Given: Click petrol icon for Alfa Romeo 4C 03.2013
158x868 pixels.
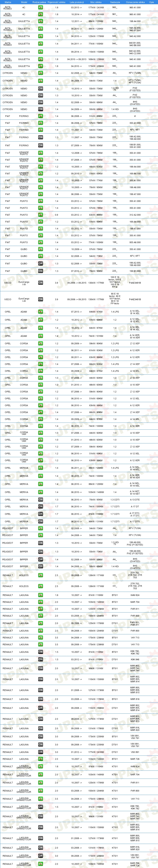Looking at the screenshot, I should pos(40,7).
